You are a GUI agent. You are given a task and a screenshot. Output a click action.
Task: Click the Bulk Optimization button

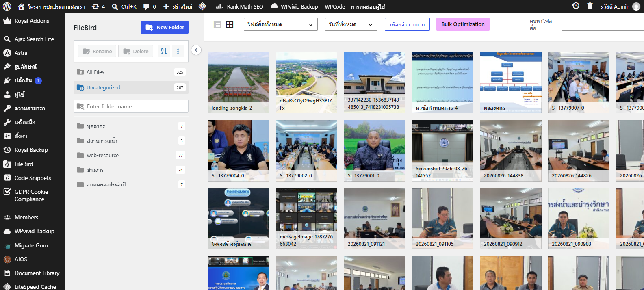463,24
